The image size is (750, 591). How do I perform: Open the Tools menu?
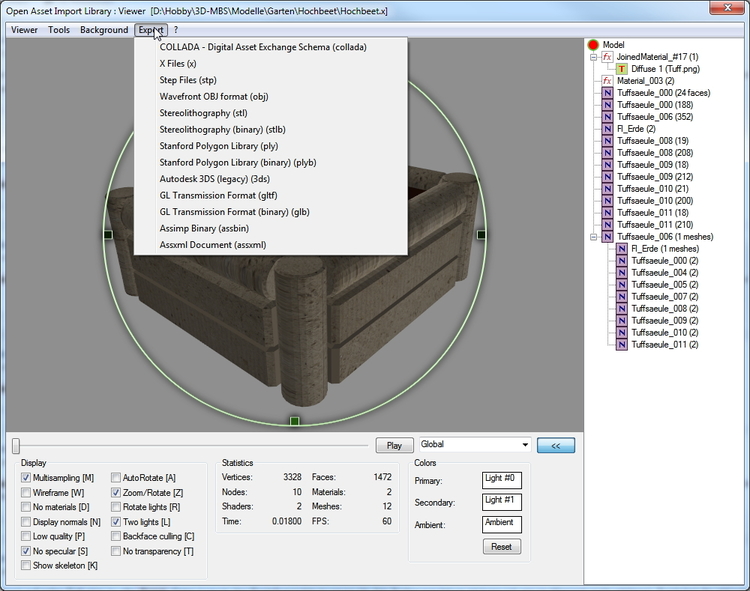pos(59,30)
